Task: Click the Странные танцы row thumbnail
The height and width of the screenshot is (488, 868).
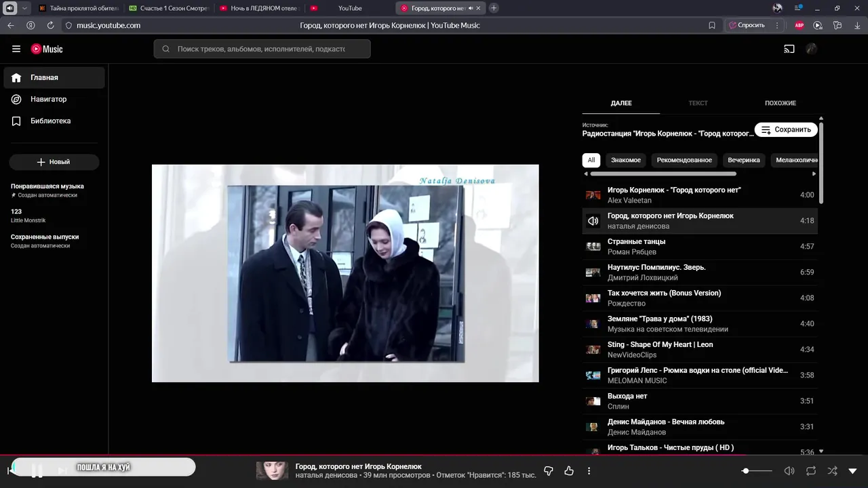Action: click(593, 247)
